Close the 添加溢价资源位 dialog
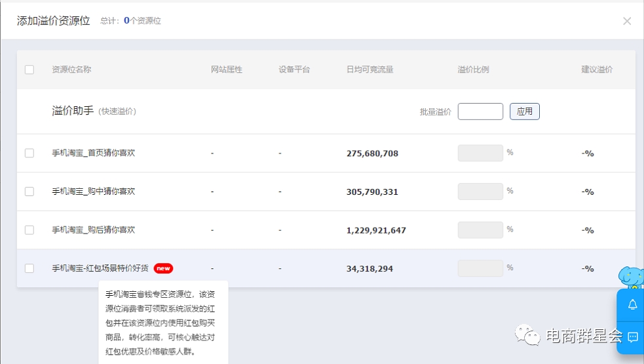Image resolution: width=644 pixels, height=364 pixels. point(627,21)
